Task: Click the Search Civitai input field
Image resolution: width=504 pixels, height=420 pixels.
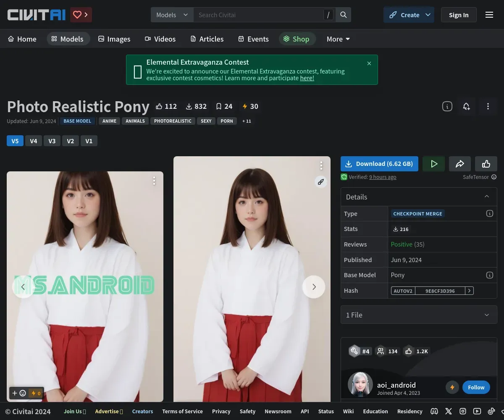Action: click(258, 15)
